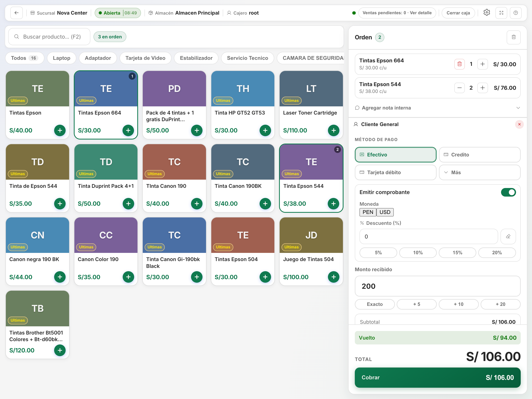Click the Cerrar caja button

pyautogui.click(x=458, y=13)
